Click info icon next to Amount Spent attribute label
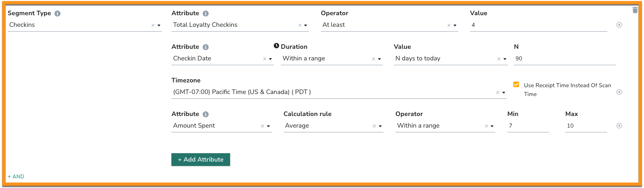Screen dimensions: 644x188 206,114
